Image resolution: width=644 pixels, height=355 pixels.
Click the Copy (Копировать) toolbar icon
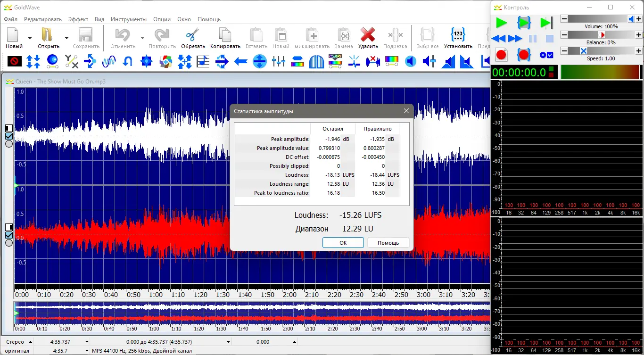coord(225,35)
